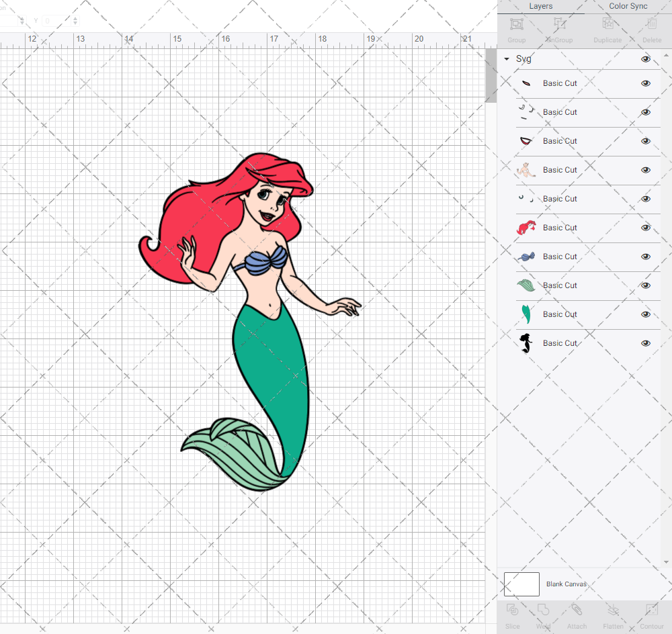Click the Blank Canvas color swatch
Viewport: 672px width, 634px height.
(x=521, y=584)
